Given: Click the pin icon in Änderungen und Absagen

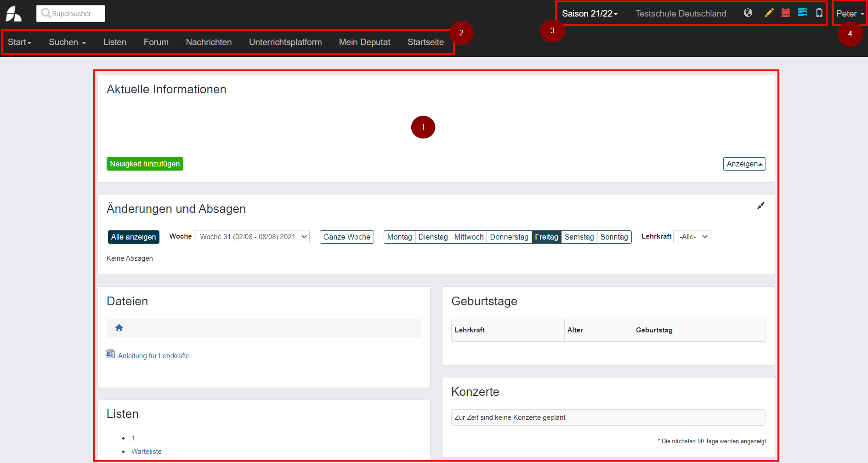Looking at the screenshot, I should [x=761, y=206].
